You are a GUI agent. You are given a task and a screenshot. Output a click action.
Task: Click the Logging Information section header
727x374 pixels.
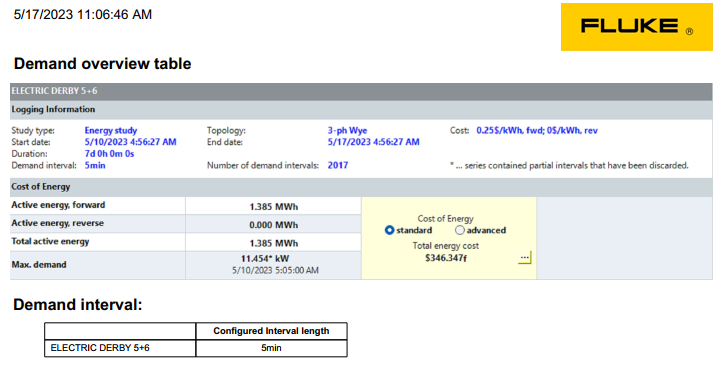pos(361,110)
